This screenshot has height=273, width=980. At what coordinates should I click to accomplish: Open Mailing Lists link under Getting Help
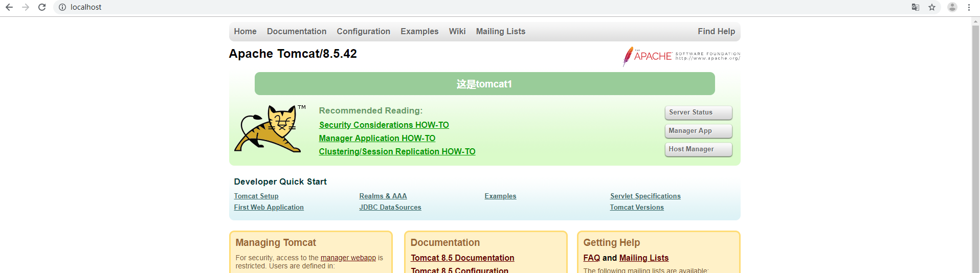(644, 258)
